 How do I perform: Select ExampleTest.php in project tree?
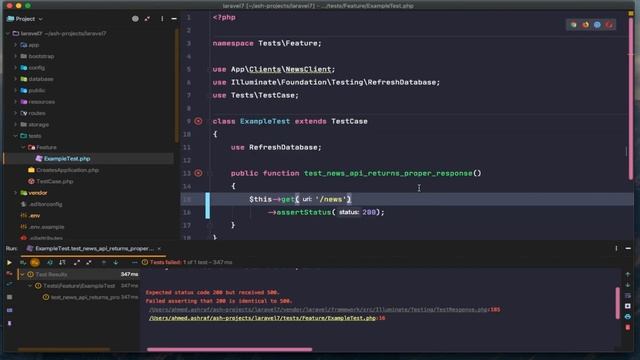[x=67, y=158]
